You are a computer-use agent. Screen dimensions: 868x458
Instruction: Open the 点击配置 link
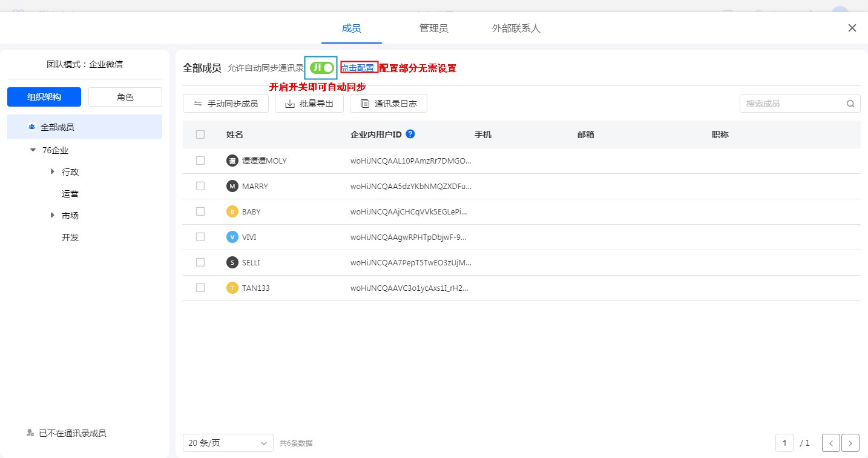tap(357, 68)
